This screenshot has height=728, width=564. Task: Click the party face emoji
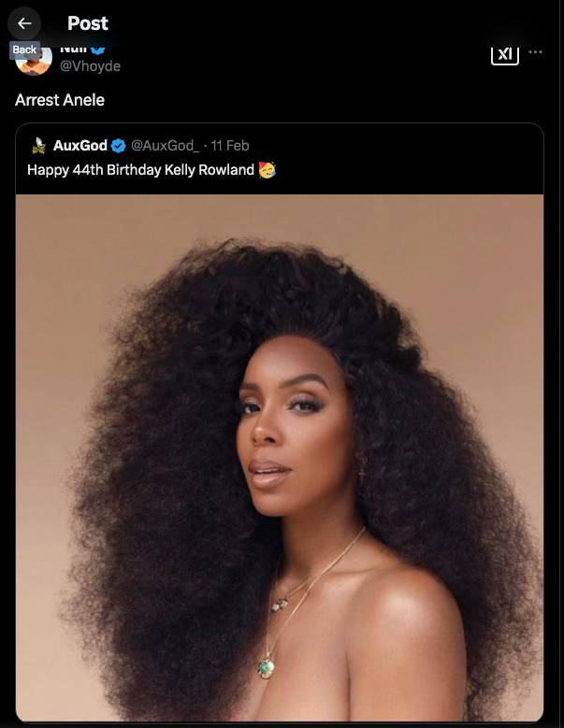pyautogui.click(x=267, y=170)
